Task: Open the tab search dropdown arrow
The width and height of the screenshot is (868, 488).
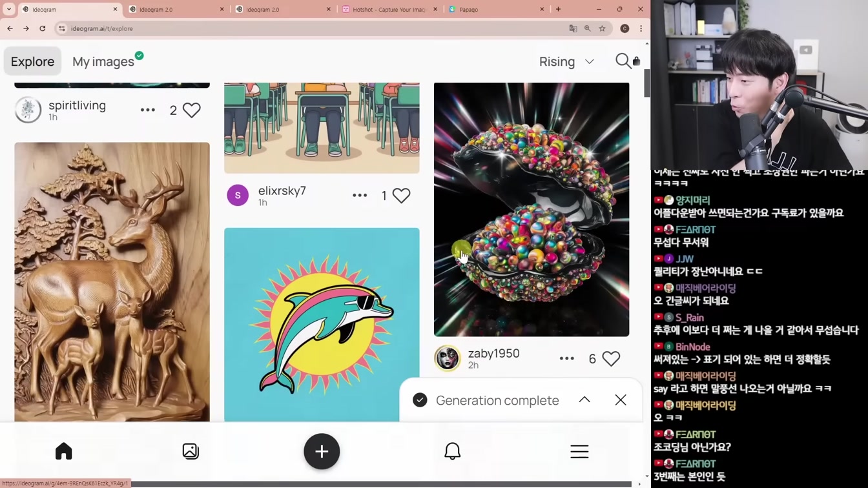Action: coord(9,10)
